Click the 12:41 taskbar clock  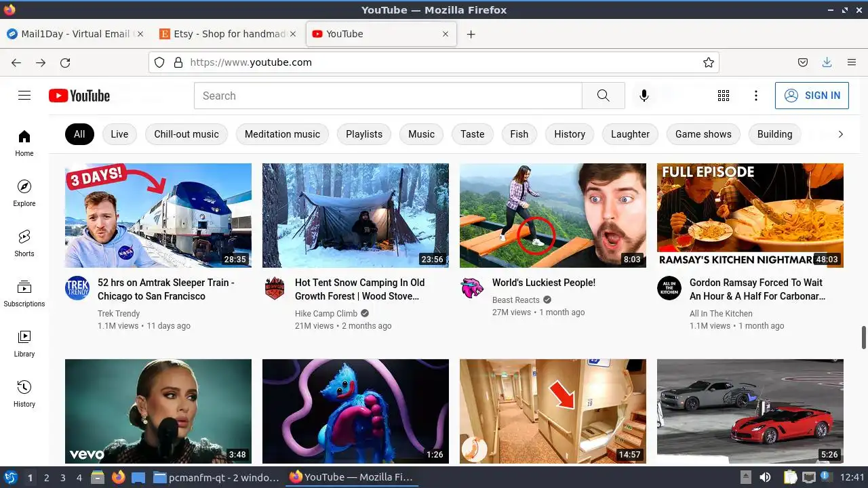point(852,478)
